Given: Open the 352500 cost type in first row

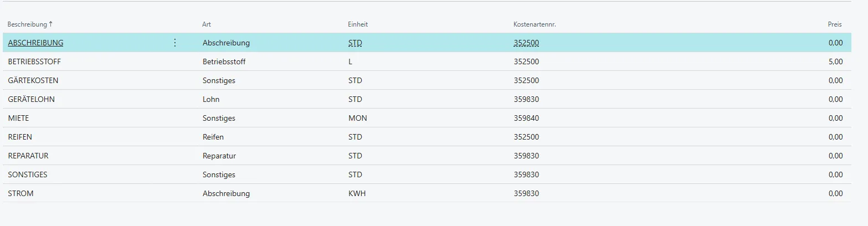Looking at the screenshot, I should click(526, 43).
